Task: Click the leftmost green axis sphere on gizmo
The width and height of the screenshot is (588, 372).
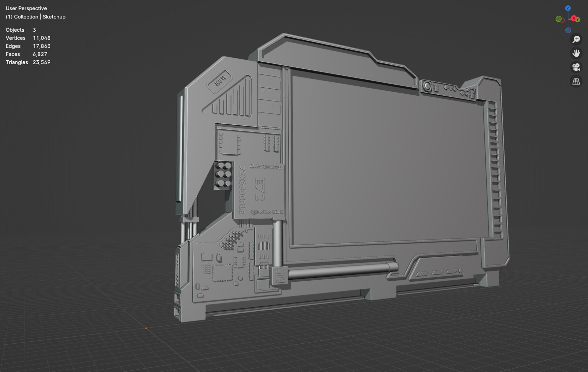Action: (559, 19)
